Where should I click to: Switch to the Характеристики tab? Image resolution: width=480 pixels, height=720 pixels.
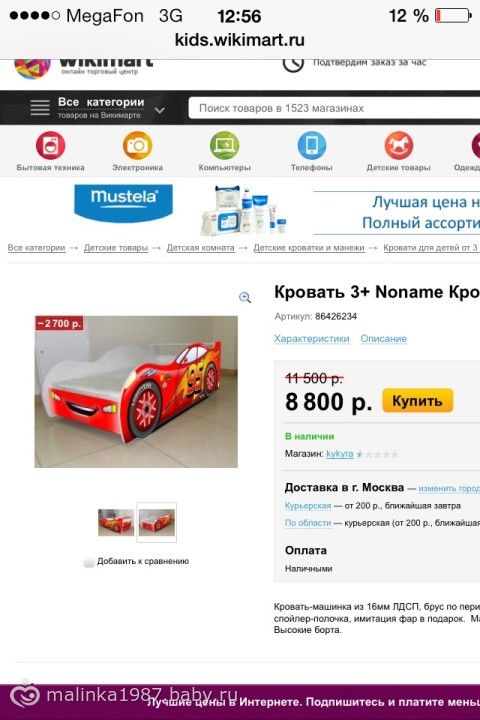(311, 339)
